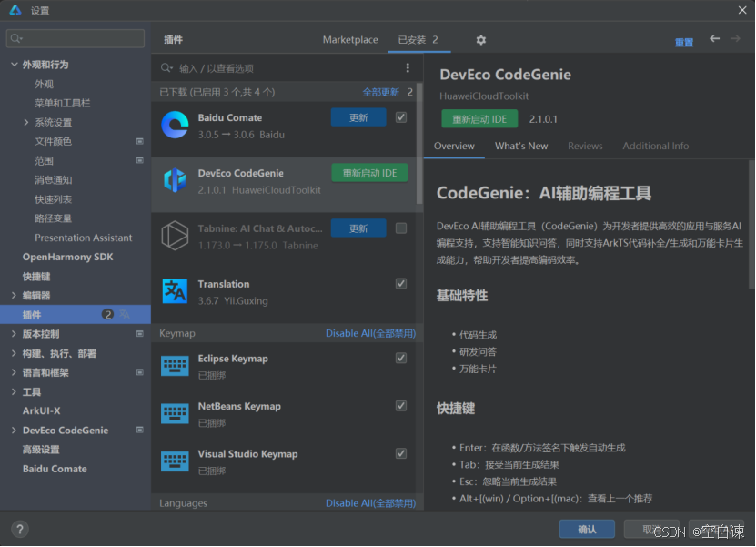Uncheck the Visual Studio Keymap checkbox
The width and height of the screenshot is (756, 547).
click(400, 453)
